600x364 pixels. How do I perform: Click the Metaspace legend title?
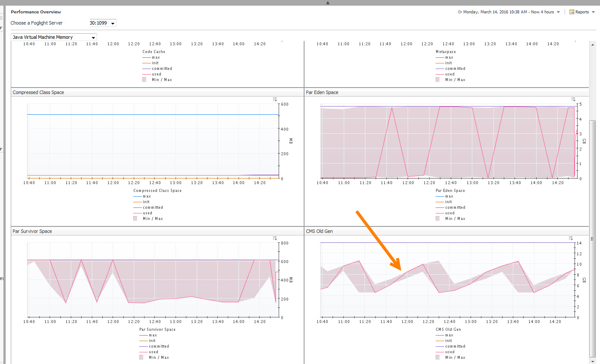(x=446, y=52)
